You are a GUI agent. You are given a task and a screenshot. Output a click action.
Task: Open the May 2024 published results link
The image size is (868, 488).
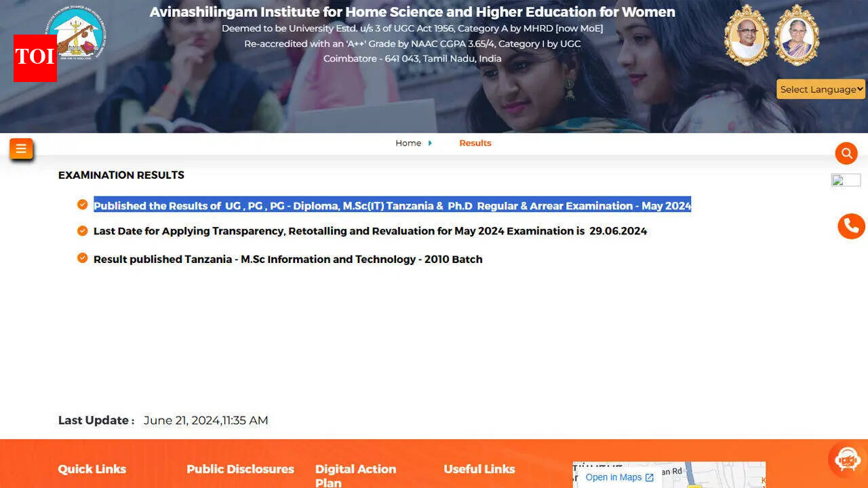point(392,205)
